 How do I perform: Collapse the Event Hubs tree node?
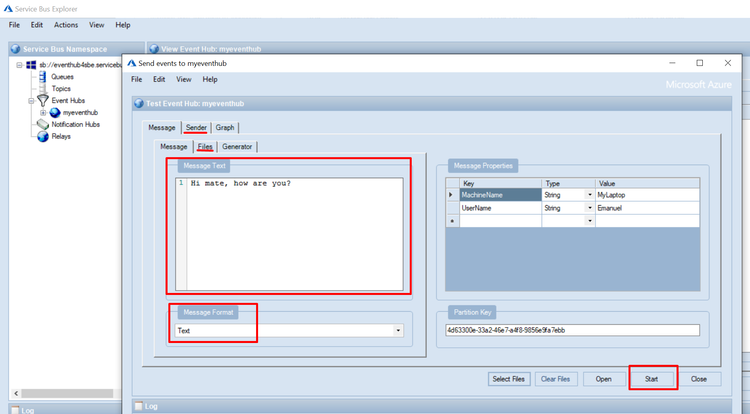(31, 100)
